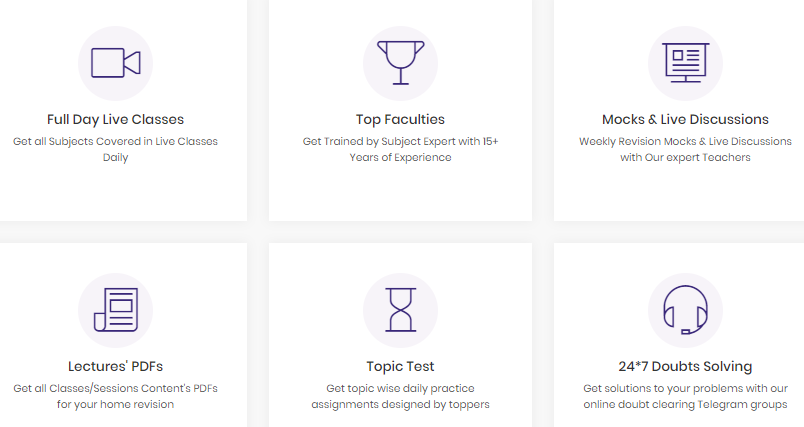Open the Full Day Live Classes heading
The width and height of the screenshot is (804, 427).
pos(115,119)
